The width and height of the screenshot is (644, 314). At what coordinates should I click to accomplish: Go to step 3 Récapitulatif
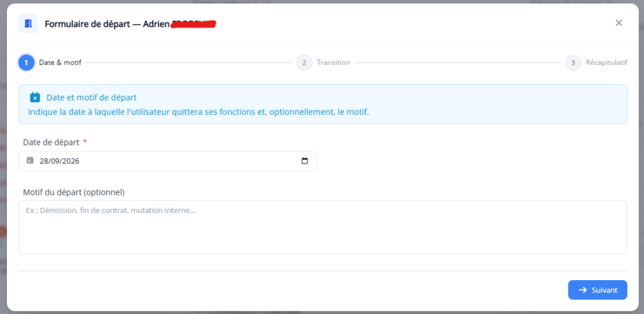click(596, 63)
